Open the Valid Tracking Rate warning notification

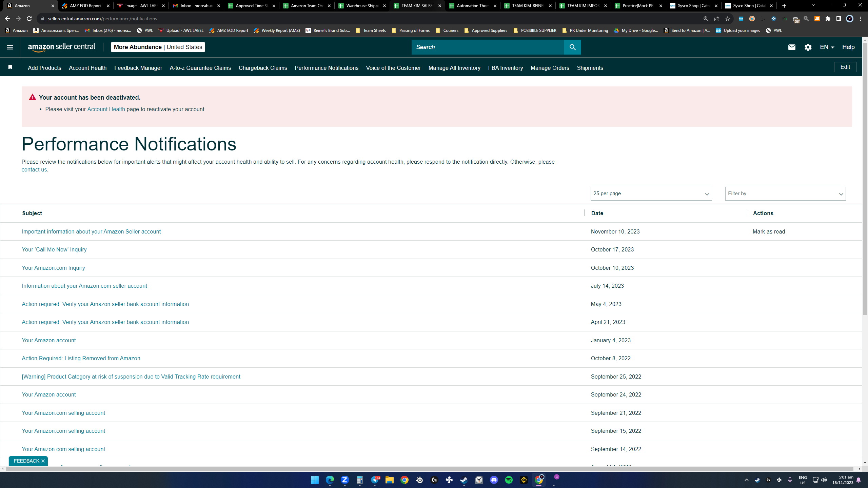tap(131, 377)
